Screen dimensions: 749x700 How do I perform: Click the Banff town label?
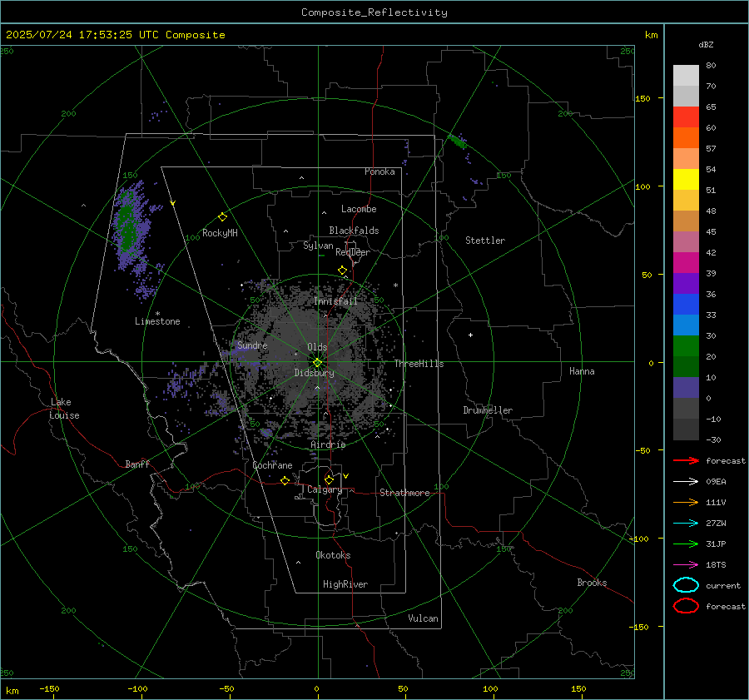pos(137,464)
